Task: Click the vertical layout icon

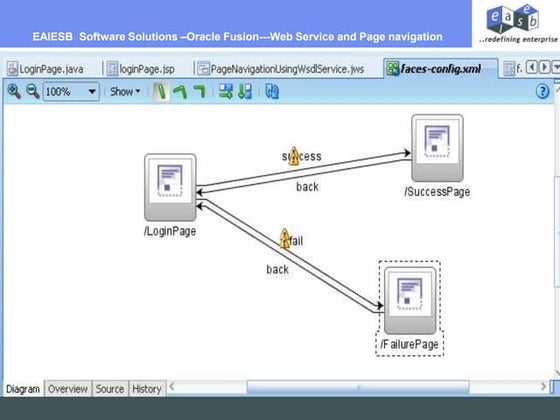Action: click(x=245, y=91)
